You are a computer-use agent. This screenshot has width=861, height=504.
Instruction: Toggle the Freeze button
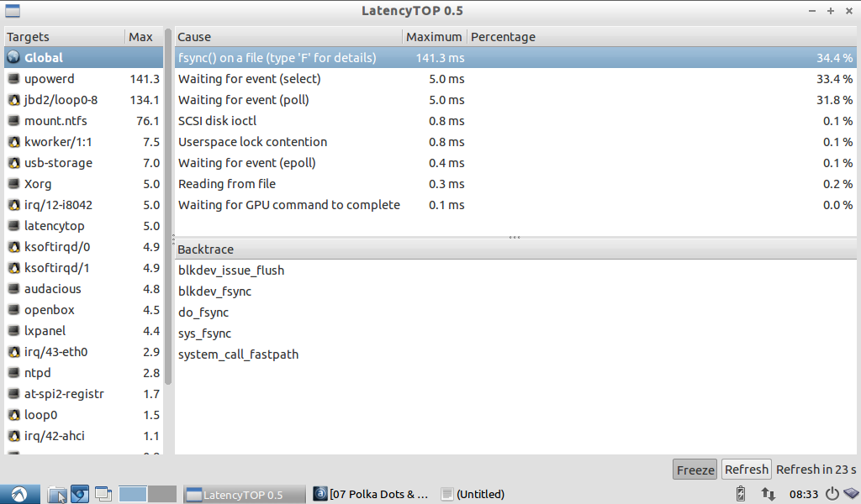[695, 470]
